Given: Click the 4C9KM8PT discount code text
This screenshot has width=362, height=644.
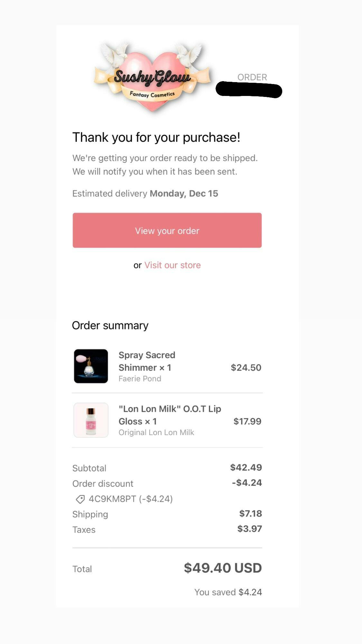Looking at the screenshot, I should (112, 499).
